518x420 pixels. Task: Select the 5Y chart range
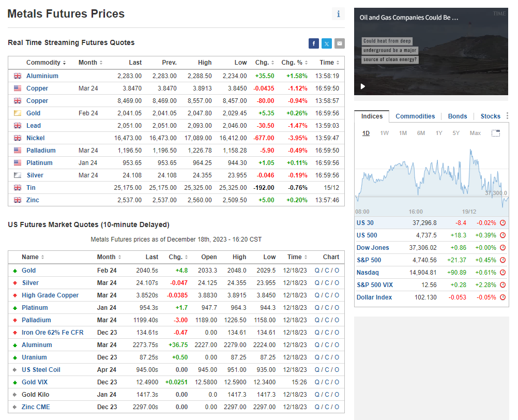(x=456, y=133)
